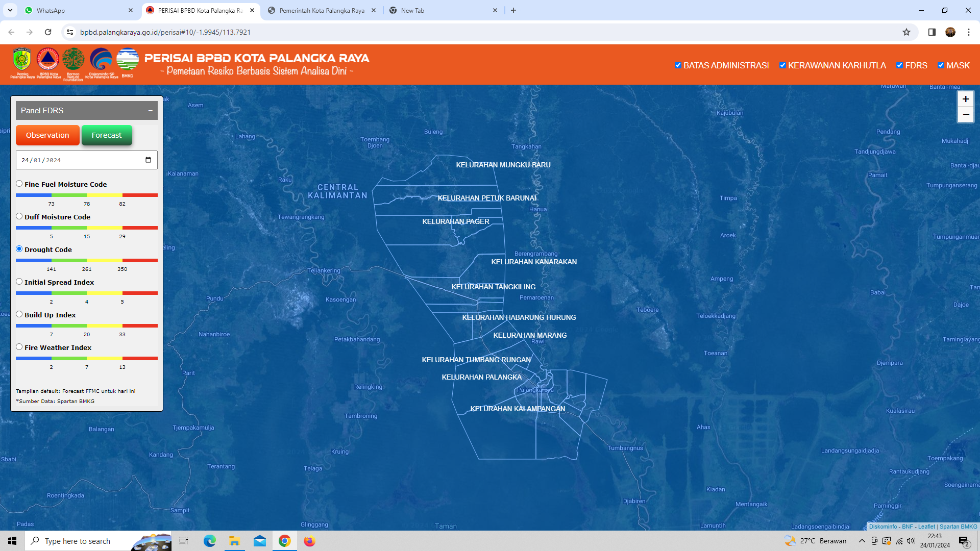980x551 pixels.
Task: Collapse the Panel FDRS minus button
Action: (x=151, y=111)
